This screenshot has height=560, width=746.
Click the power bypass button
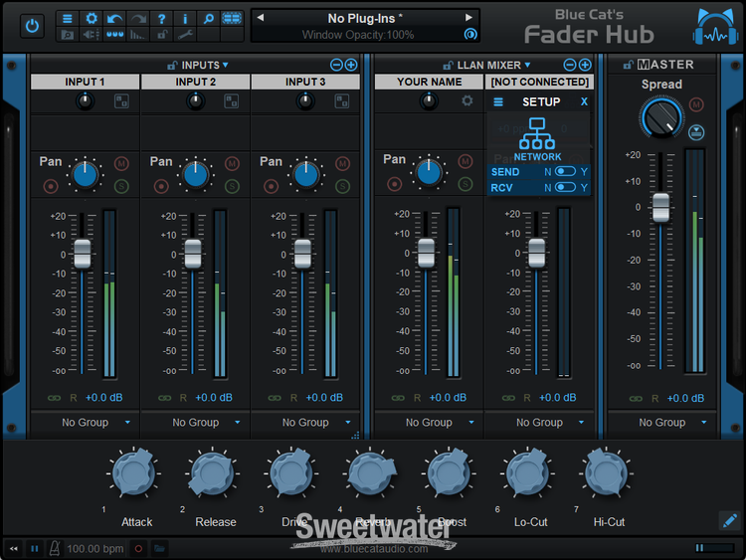click(32, 26)
